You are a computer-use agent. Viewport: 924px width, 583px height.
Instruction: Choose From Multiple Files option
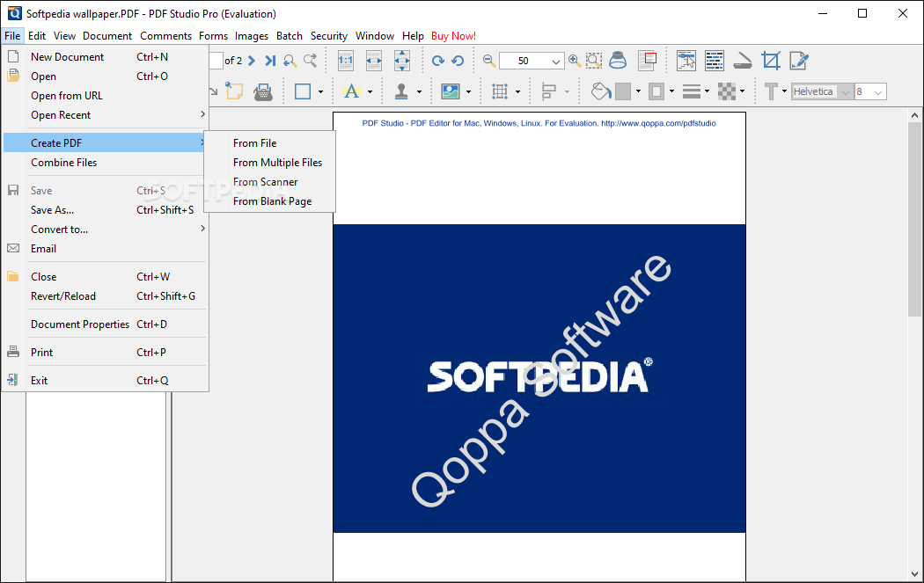coord(270,163)
